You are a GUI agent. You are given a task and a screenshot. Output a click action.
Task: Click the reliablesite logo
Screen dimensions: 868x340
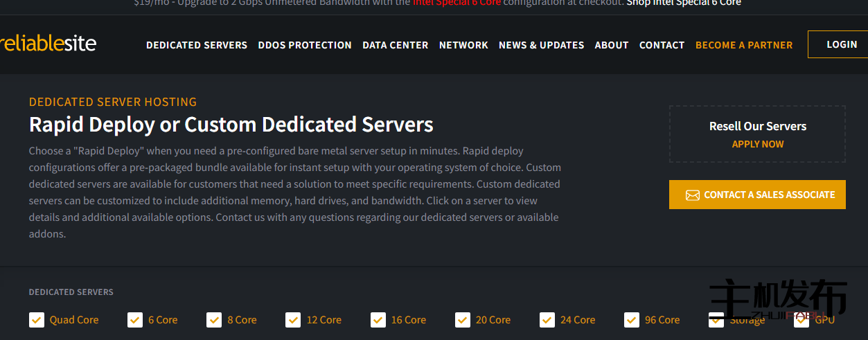[x=48, y=44]
